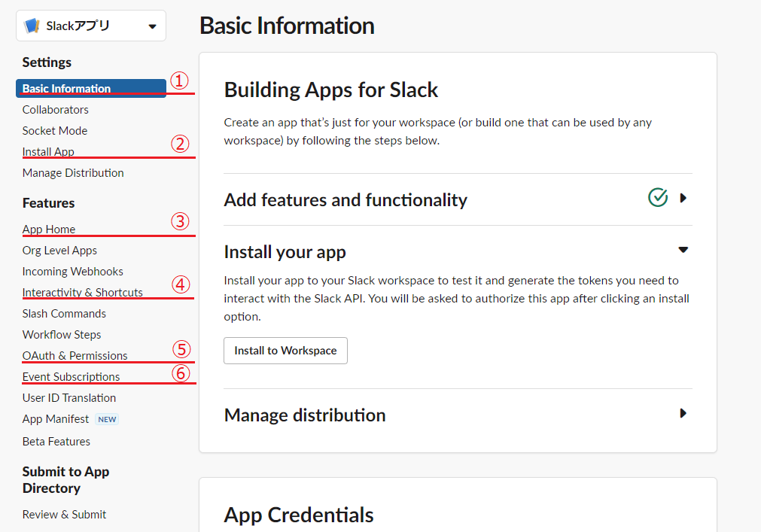The image size is (761, 532).
Task: Click the Install your app heading
Action: tap(285, 252)
